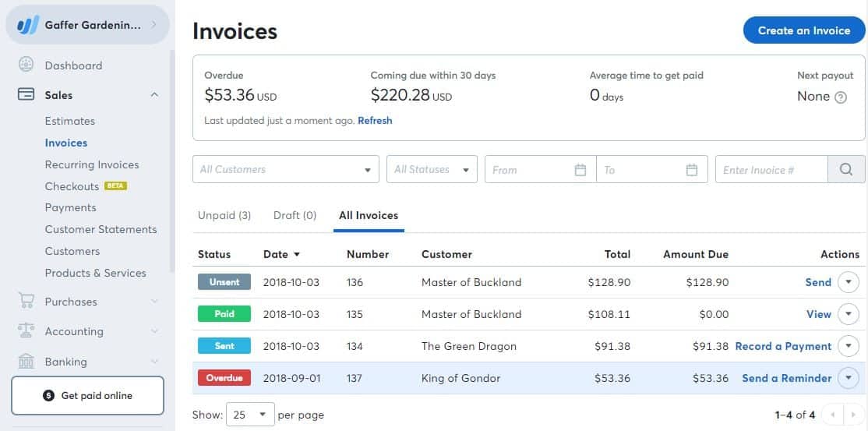This screenshot has width=868, height=431.
Task: Click the Purchases shopping cart icon
Action: (x=26, y=302)
